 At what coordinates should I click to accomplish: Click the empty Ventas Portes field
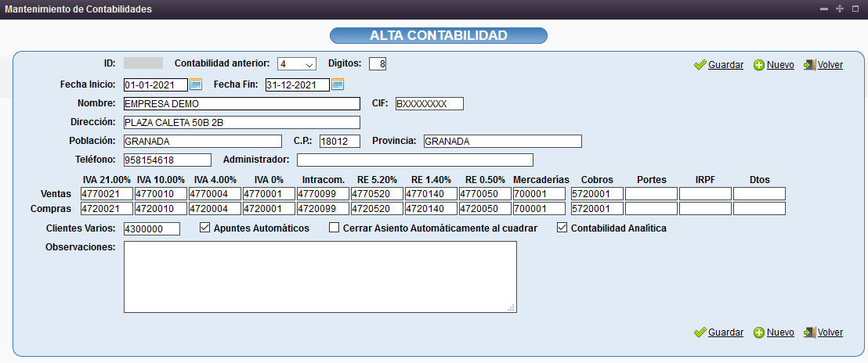coord(652,194)
